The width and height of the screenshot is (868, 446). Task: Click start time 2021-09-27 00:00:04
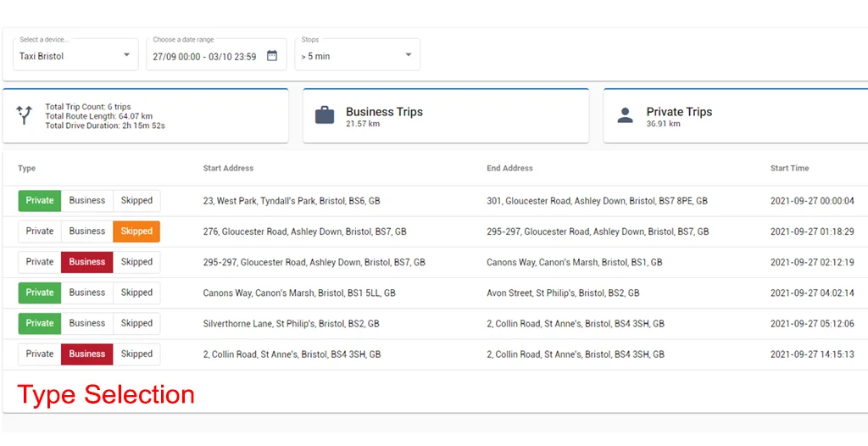click(812, 201)
